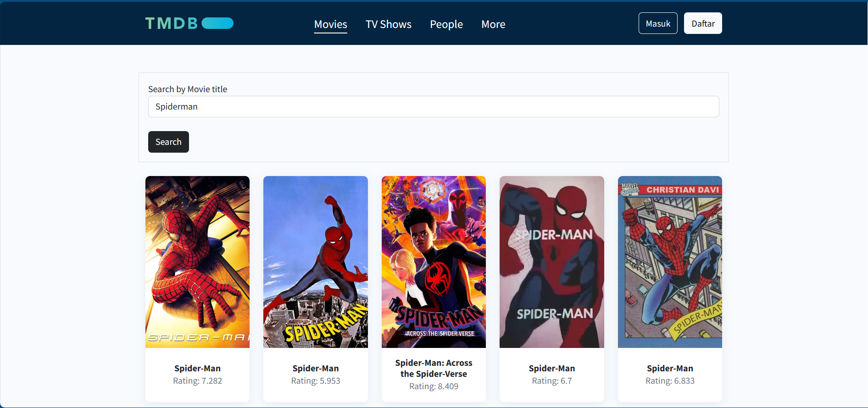This screenshot has width=868, height=408.
Task: Click the Masuk login button
Action: pyautogui.click(x=658, y=23)
